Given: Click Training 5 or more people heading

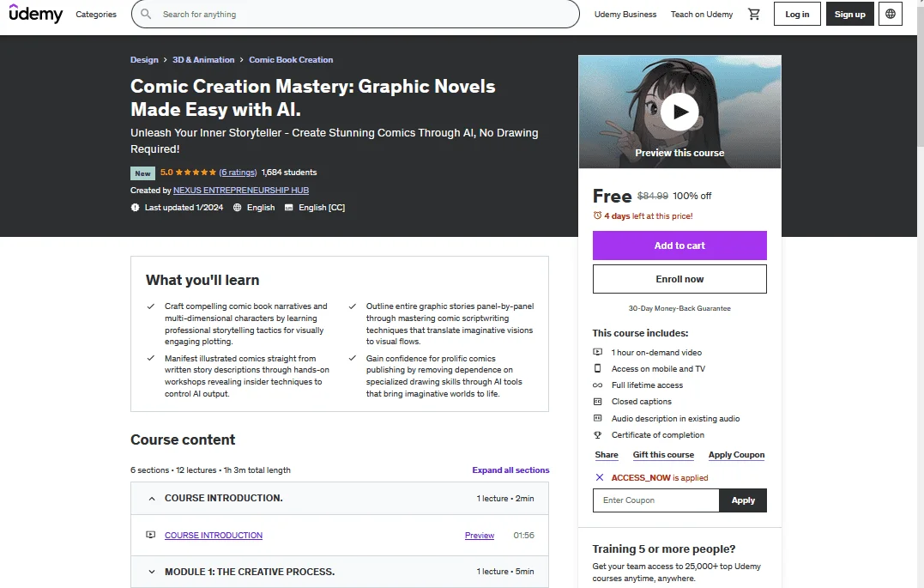Looking at the screenshot, I should [663, 549].
